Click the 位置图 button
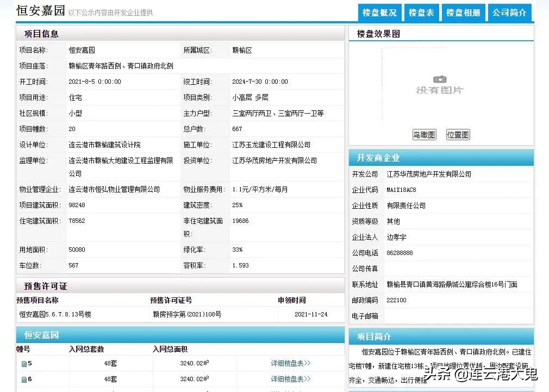 (458, 134)
